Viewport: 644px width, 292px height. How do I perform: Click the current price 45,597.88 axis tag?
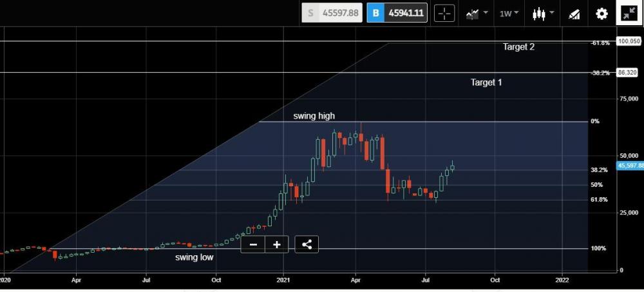(x=630, y=166)
